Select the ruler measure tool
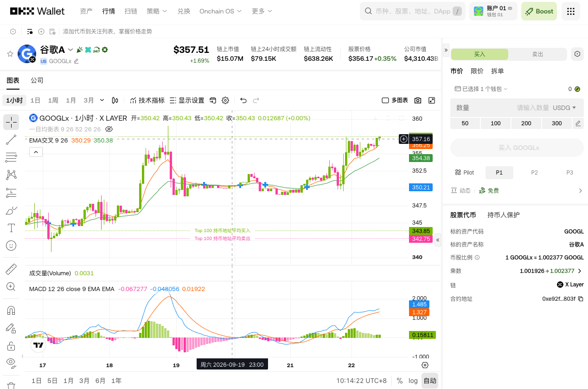 point(11,269)
